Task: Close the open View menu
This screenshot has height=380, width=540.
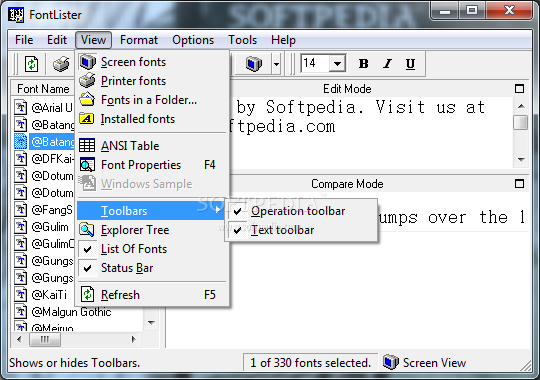Action: [x=93, y=40]
